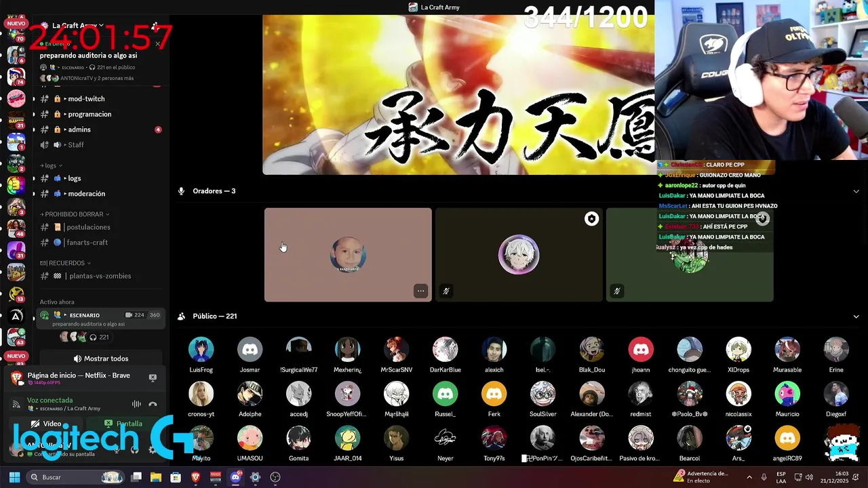Click the Mostrar todos button

pos(100,359)
